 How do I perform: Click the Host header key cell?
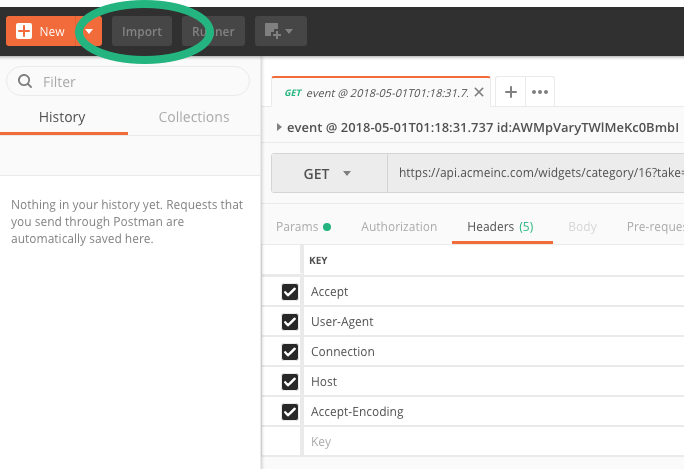pos(494,382)
